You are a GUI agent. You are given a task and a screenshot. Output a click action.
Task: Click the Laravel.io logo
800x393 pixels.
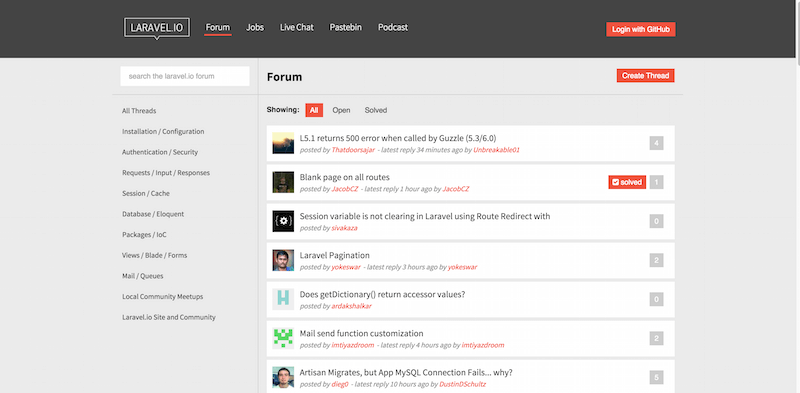point(157,29)
